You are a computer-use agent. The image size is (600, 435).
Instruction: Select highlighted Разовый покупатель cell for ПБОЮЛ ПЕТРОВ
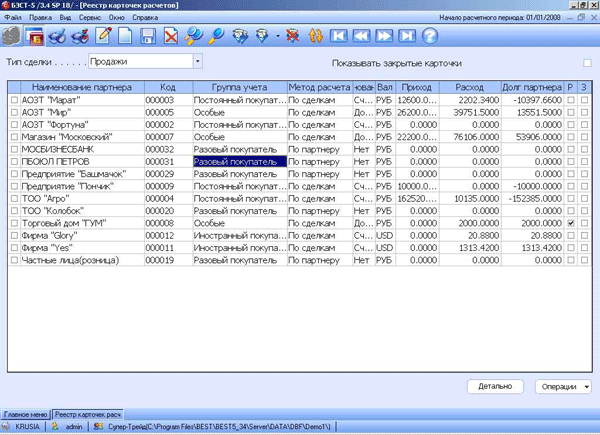[240, 162]
